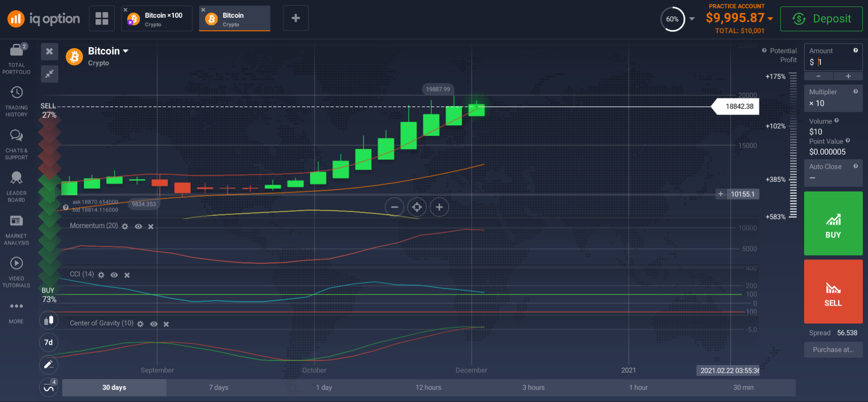
Task: Open the Total Portfolio briefcase icon
Action: (17, 49)
